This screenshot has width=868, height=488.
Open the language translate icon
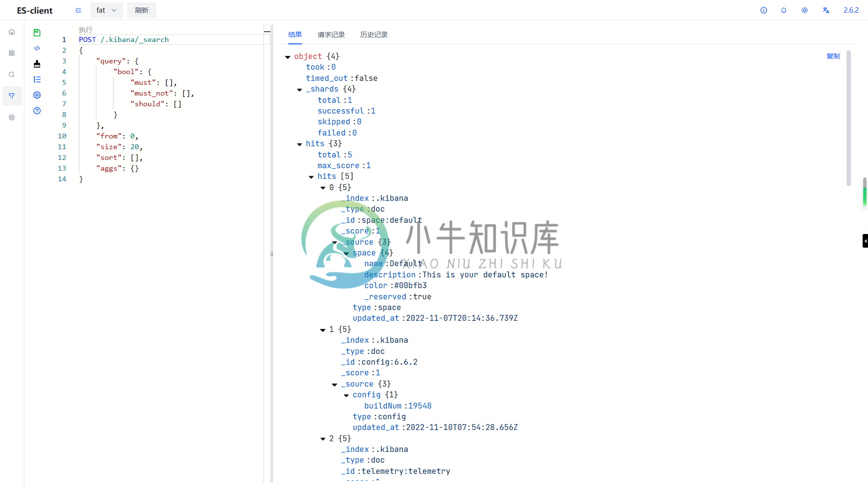(x=826, y=10)
